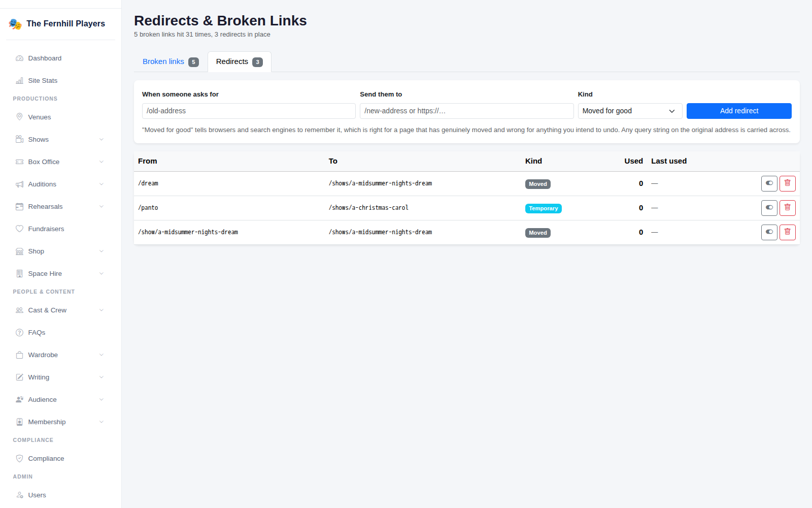Click the Used column header

pyautogui.click(x=633, y=161)
